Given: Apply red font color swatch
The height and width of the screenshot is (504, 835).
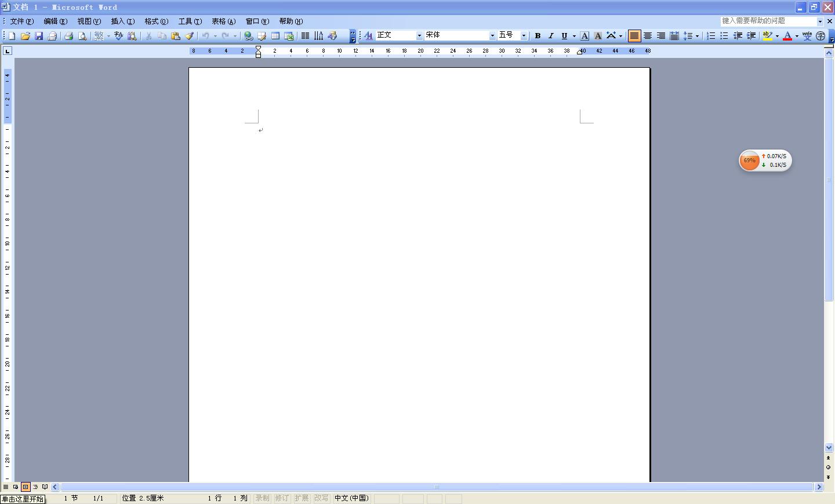Looking at the screenshot, I should (x=787, y=36).
